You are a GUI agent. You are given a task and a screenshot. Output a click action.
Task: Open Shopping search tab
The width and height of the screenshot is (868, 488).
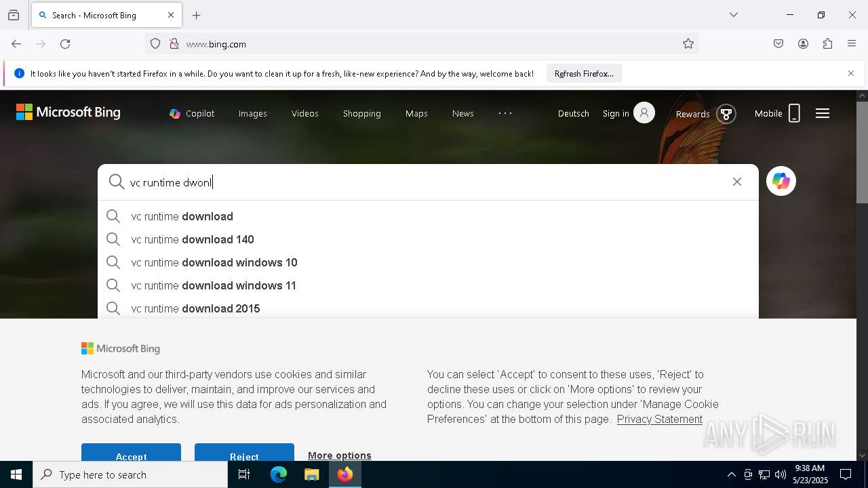pos(362,114)
